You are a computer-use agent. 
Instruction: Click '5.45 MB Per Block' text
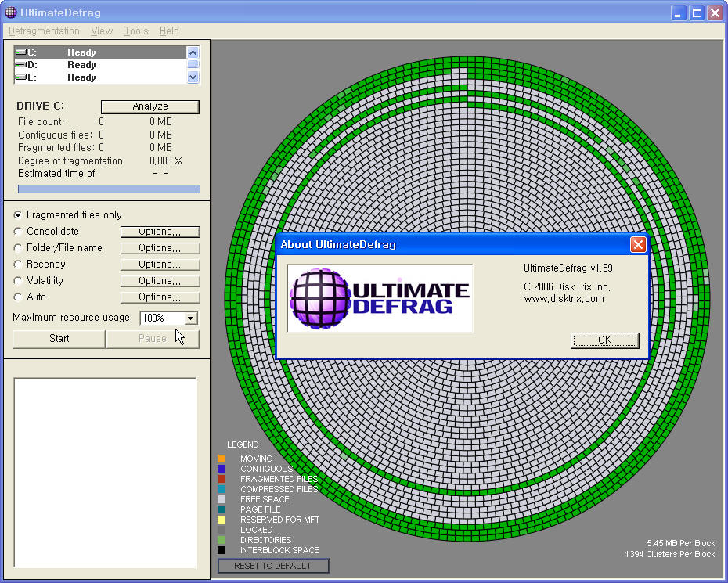click(681, 543)
